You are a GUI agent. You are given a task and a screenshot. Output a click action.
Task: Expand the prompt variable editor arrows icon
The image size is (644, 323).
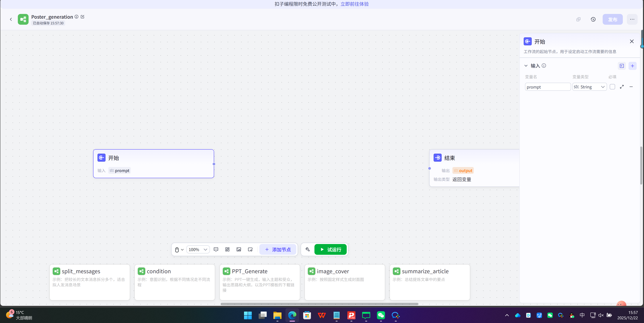coord(622,87)
